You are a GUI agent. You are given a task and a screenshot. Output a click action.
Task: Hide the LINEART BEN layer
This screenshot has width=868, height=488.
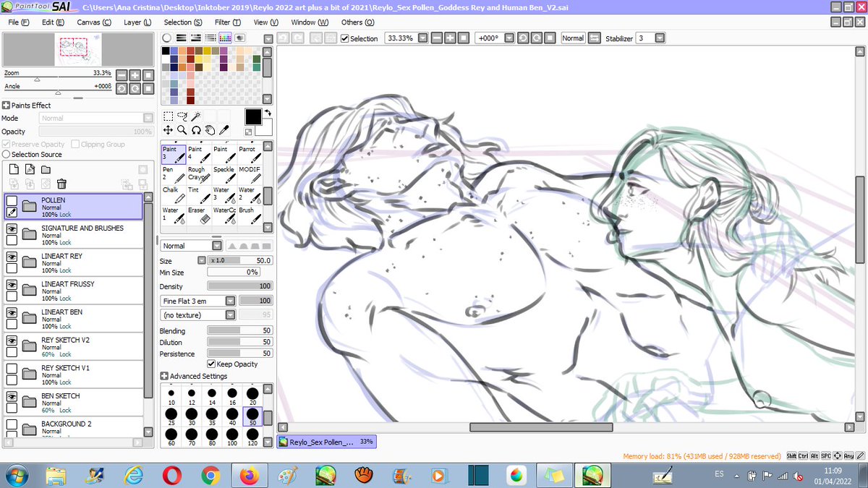(12, 312)
